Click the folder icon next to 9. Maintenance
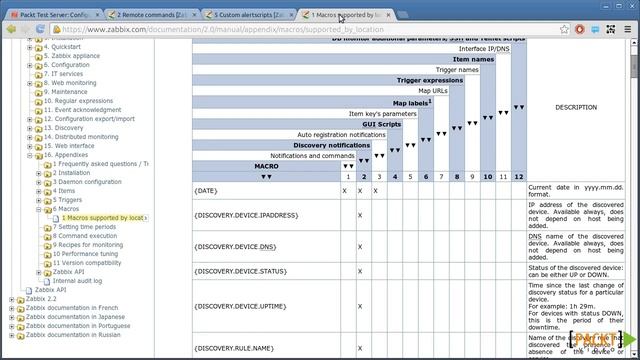Viewport: 640px width, 360px height. click(38, 93)
